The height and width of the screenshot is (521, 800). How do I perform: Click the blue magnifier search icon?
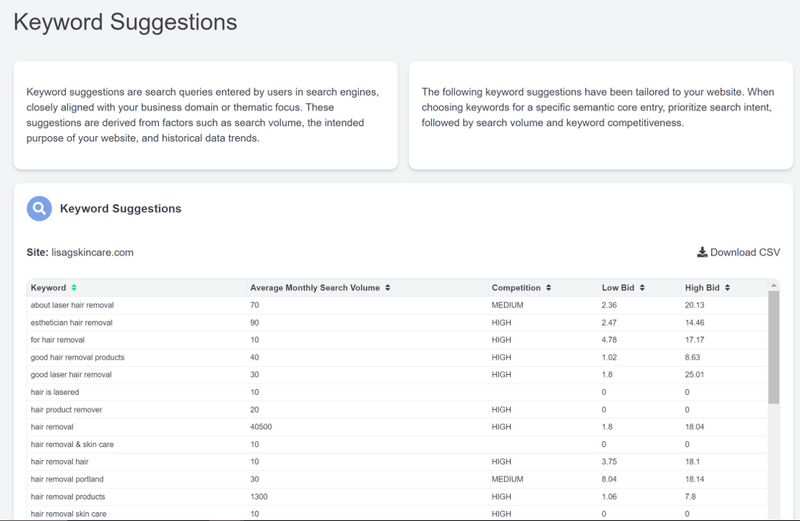[39, 208]
